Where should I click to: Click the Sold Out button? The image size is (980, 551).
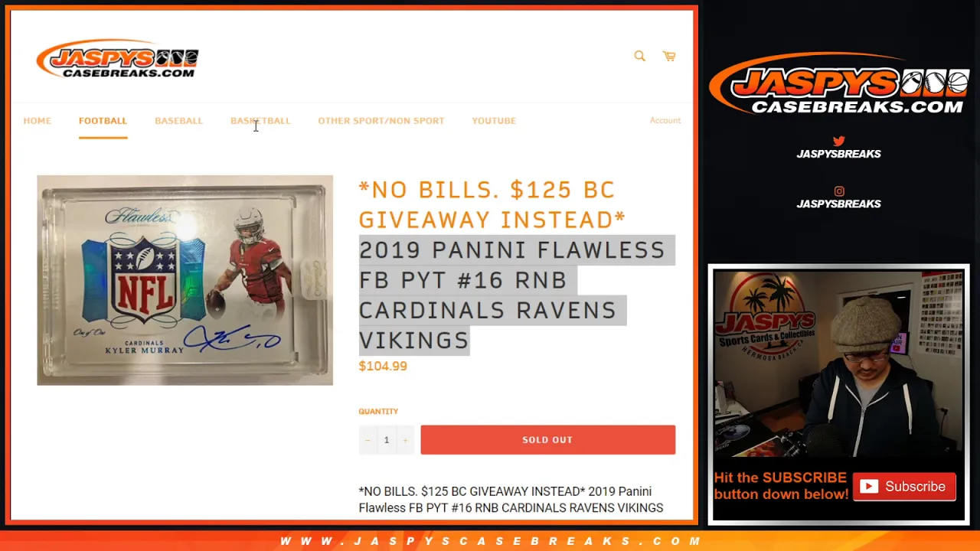pos(547,440)
